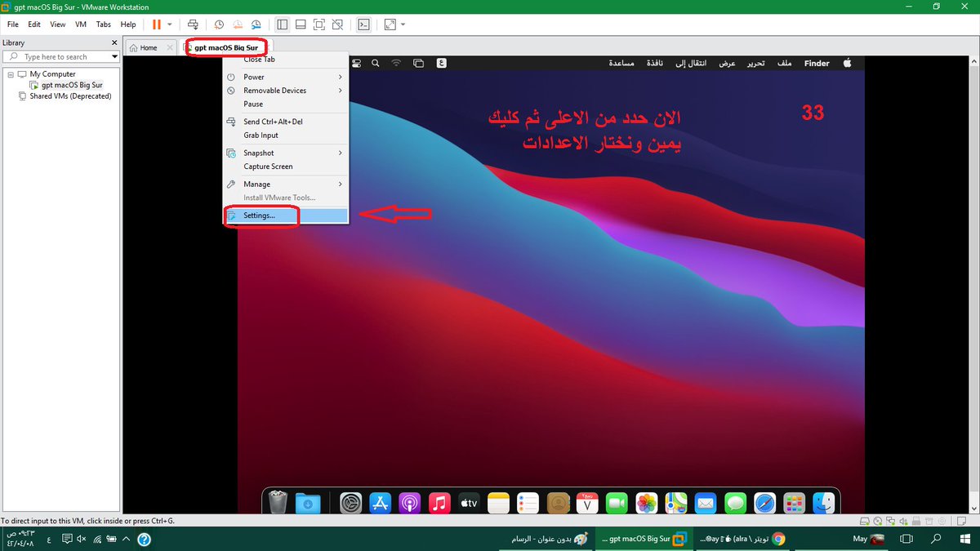Open the library search options dropdown arrow

114,57
